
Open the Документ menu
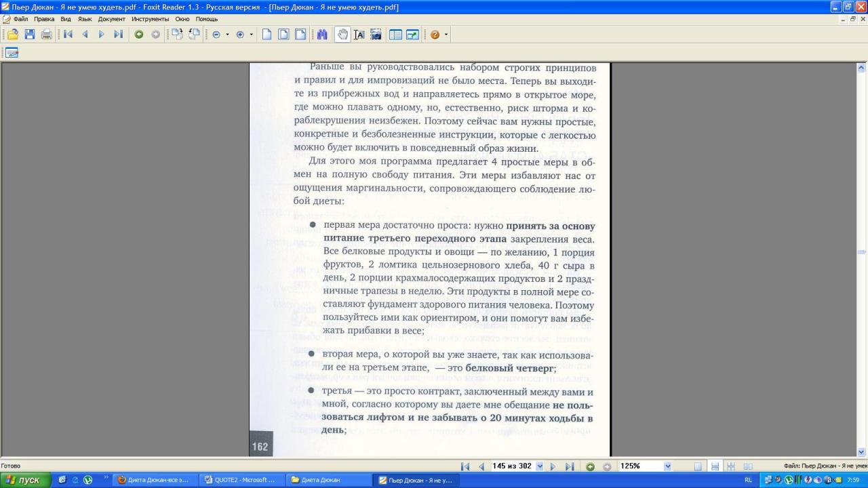pos(111,19)
